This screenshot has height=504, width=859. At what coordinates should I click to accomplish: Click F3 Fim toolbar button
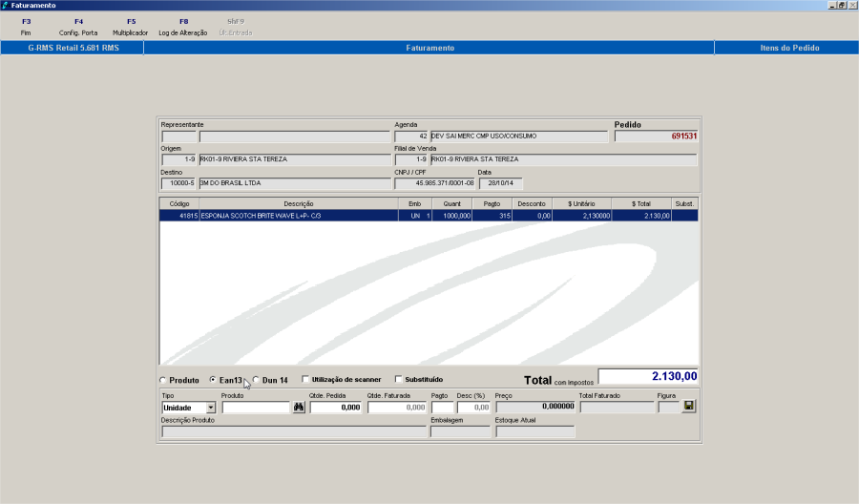coord(26,27)
